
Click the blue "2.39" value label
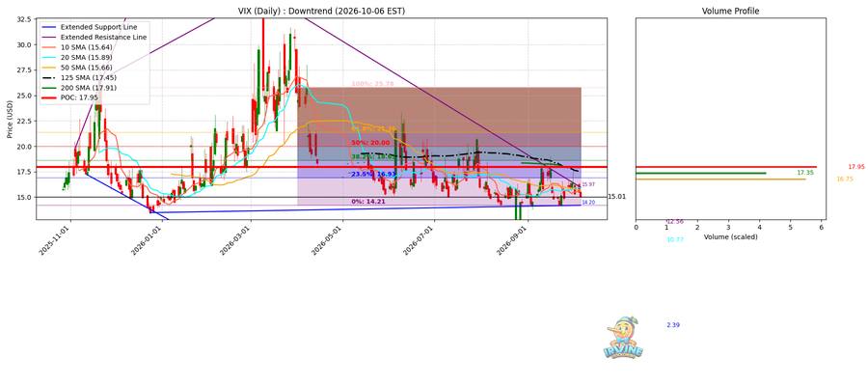click(673, 325)
